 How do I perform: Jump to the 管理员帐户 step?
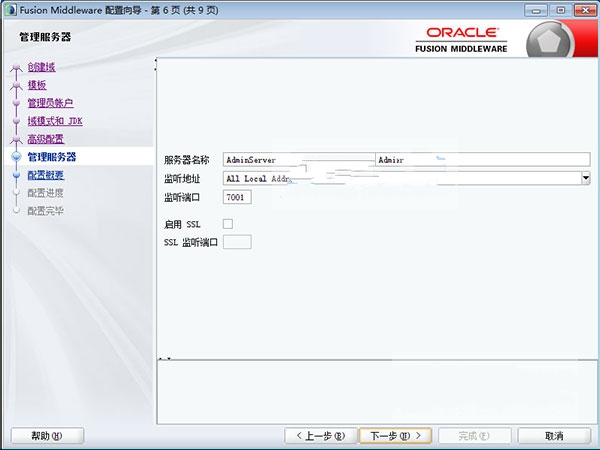[x=50, y=103]
